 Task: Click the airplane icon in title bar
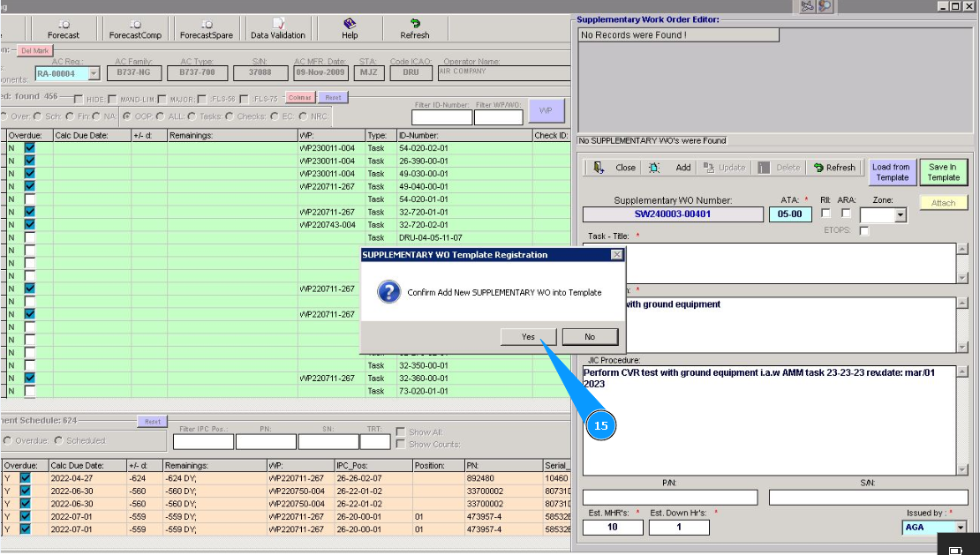pyautogui.click(x=807, y=6)
